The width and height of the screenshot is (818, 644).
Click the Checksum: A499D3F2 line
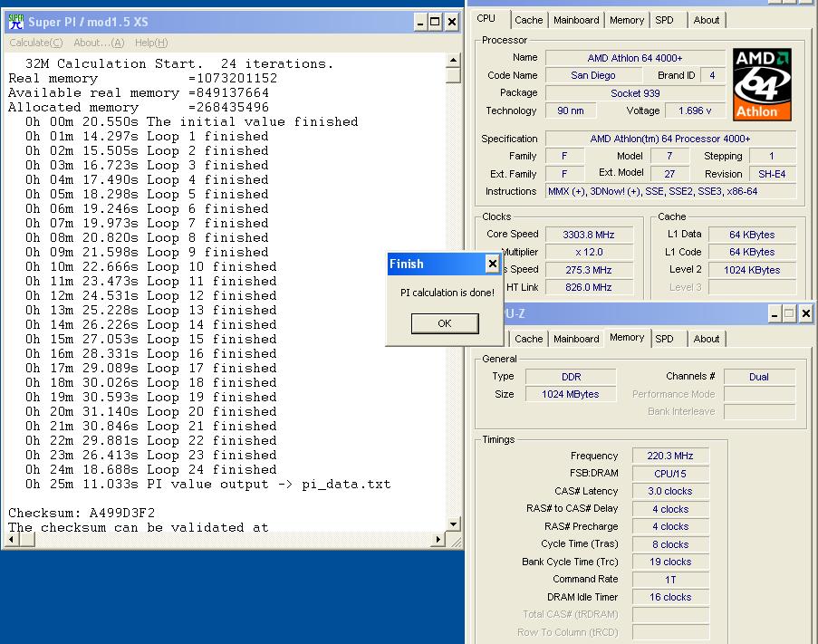[82, 513]
